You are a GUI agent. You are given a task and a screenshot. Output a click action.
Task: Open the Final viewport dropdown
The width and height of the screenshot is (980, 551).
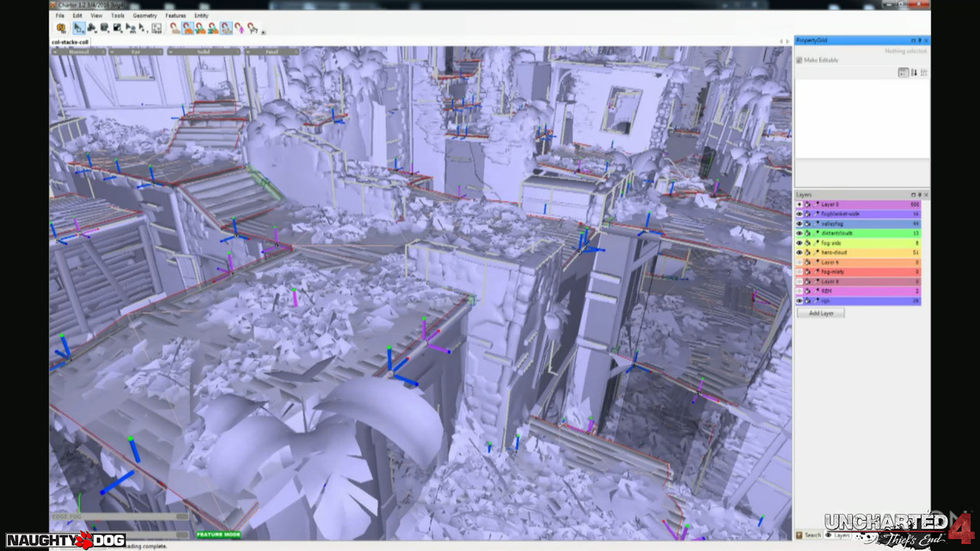coord(272,52)
